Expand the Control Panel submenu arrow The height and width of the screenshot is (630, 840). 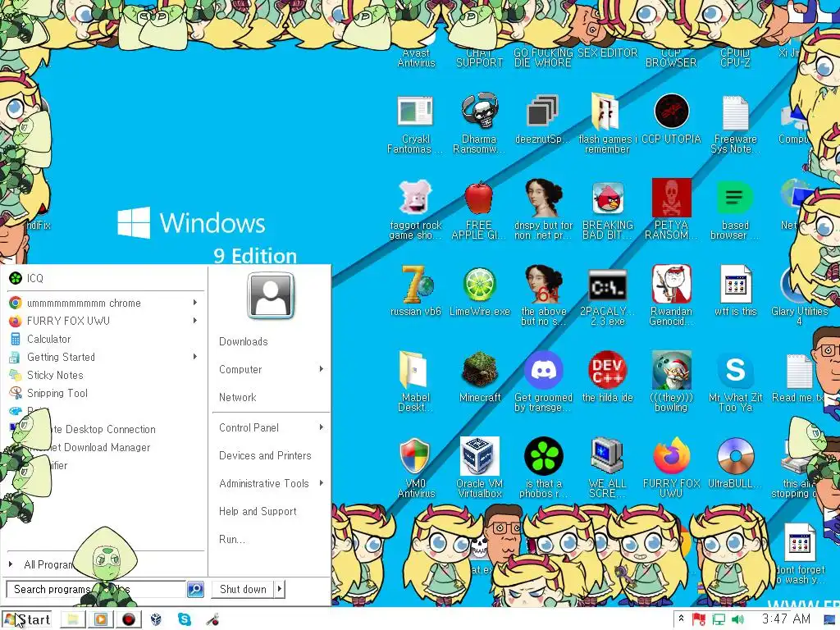point(322,427)
